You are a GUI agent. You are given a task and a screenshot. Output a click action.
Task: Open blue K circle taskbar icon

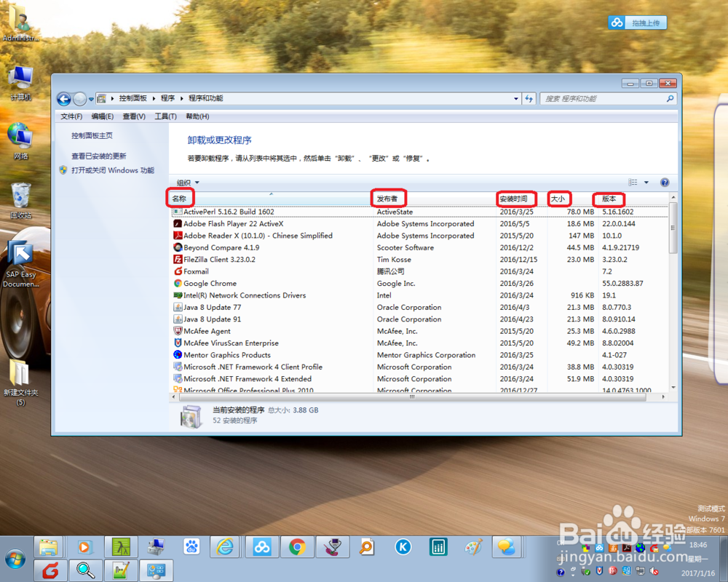click(x=403, y=548)
